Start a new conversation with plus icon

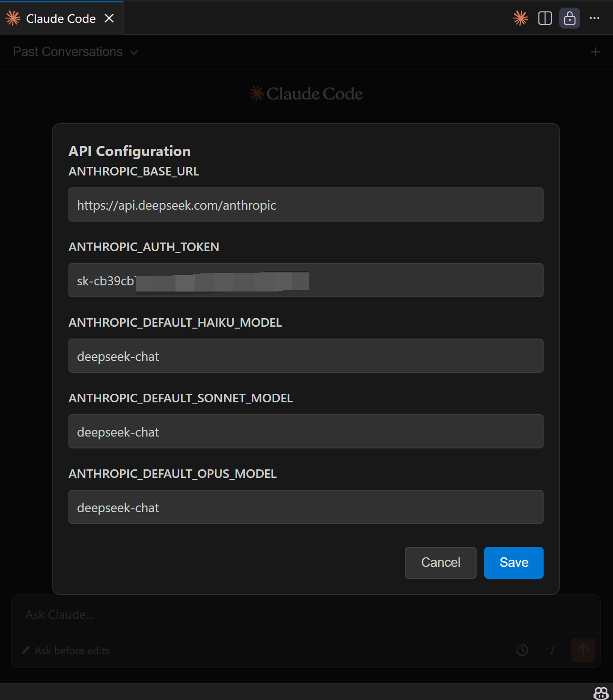[x=595, y=52]
